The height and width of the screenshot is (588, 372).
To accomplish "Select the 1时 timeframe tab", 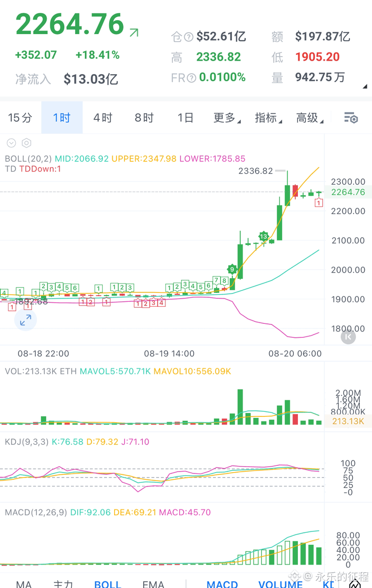I will (x=62, y=118).
